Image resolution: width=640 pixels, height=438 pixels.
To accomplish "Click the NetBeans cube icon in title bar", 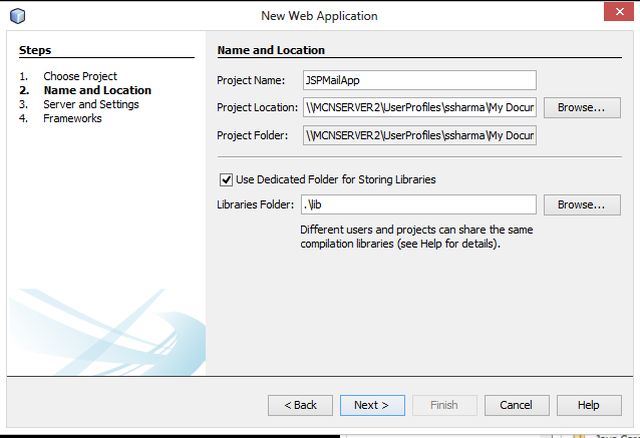I will point(18,16).
